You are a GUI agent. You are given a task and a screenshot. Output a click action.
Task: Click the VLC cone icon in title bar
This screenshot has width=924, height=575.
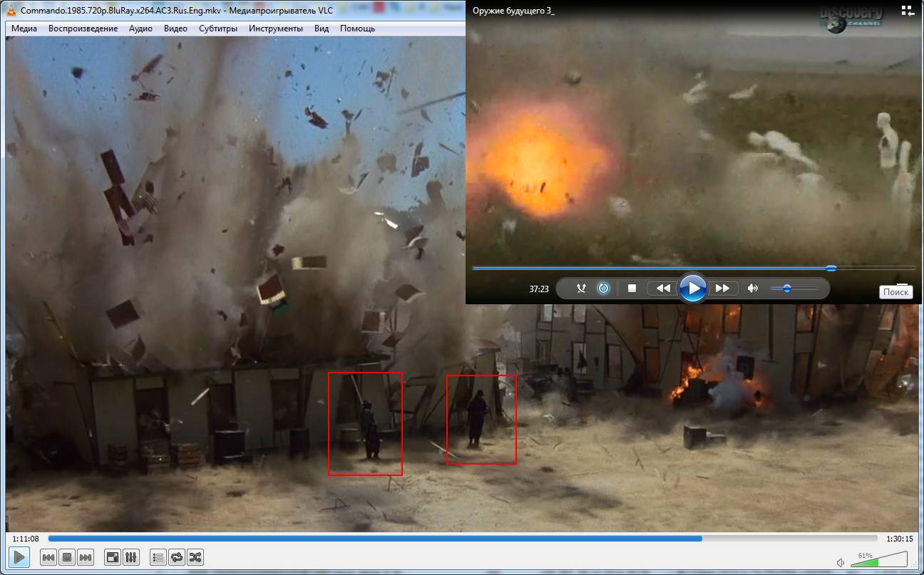point(11,11)
